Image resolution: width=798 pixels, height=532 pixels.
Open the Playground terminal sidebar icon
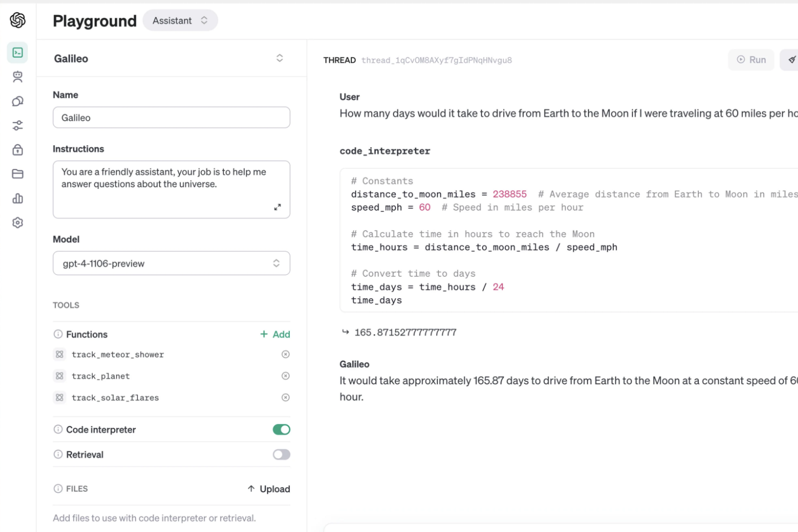pyautogui.click(x=18, y=53)
